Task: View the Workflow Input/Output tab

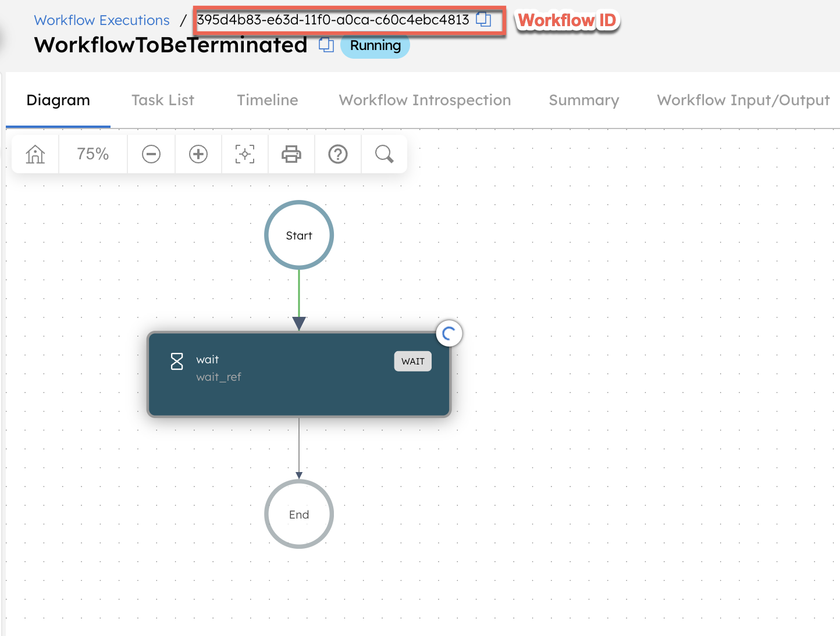Action: click(x=743, y=100)
